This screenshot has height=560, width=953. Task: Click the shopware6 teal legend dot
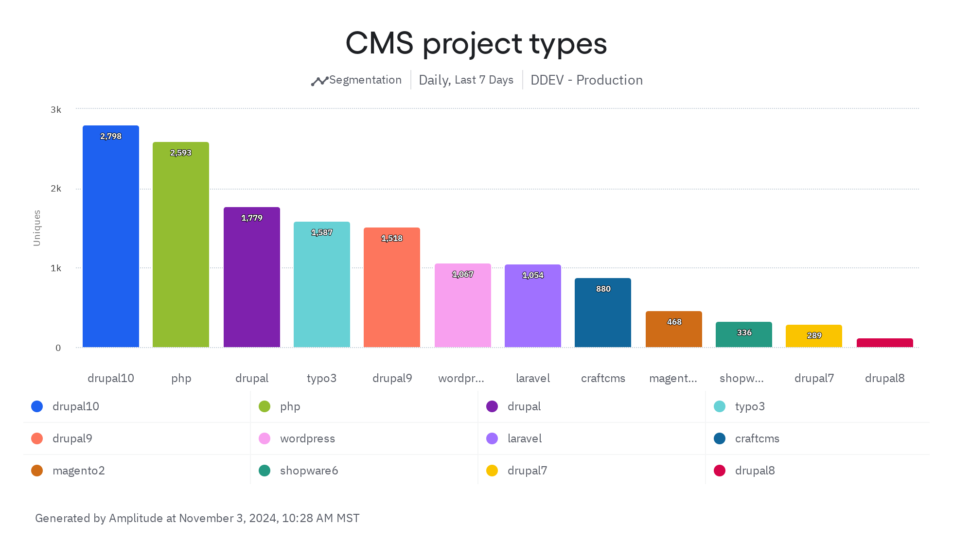point(265,471)
